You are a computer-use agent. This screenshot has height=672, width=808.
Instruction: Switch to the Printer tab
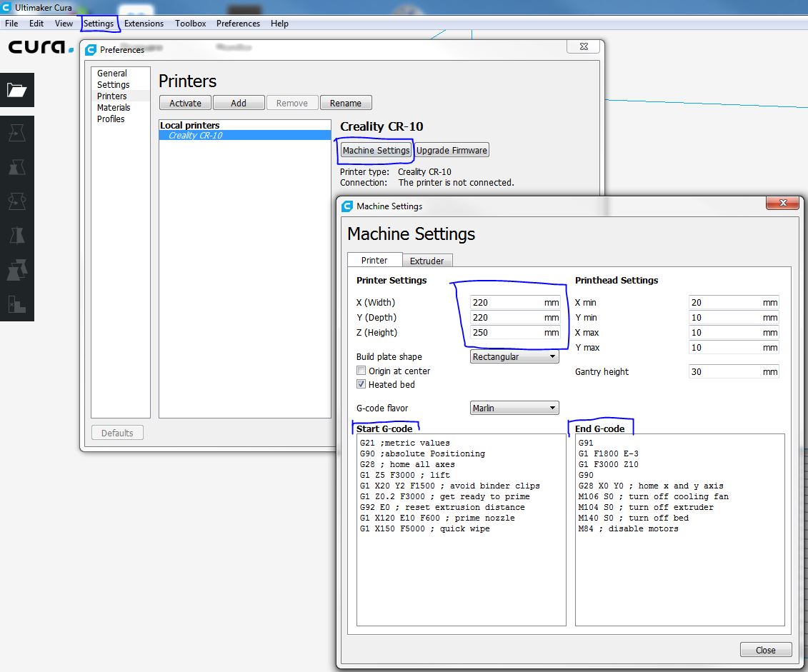[374, 260]
